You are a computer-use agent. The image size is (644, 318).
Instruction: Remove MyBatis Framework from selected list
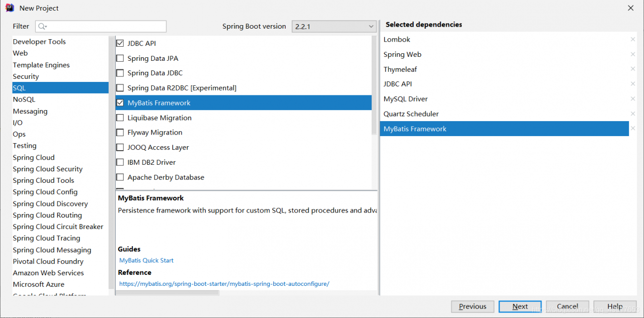(x=633, y=129)
